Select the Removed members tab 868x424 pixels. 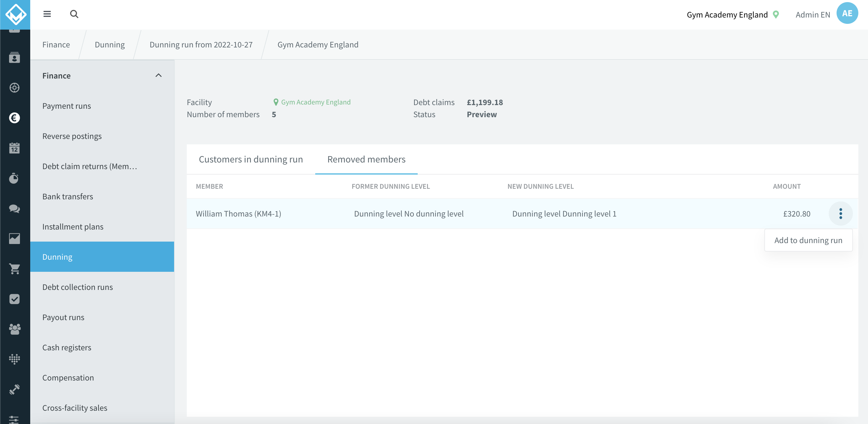[366, 159]
